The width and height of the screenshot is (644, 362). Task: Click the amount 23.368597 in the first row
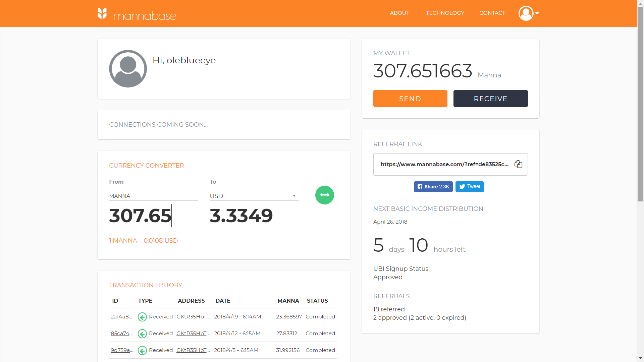[289, 317]
